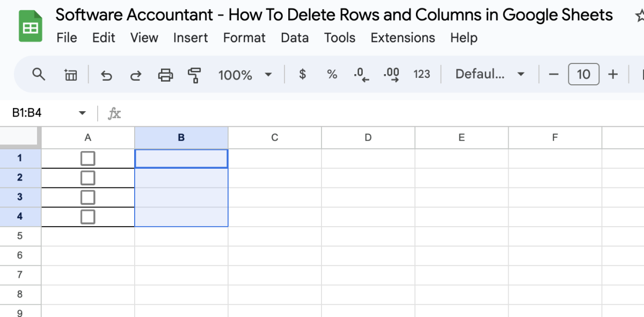This screenshot has width=644, height=317.
Task: Select row 2 header
Action: click(x=20, y=178)
